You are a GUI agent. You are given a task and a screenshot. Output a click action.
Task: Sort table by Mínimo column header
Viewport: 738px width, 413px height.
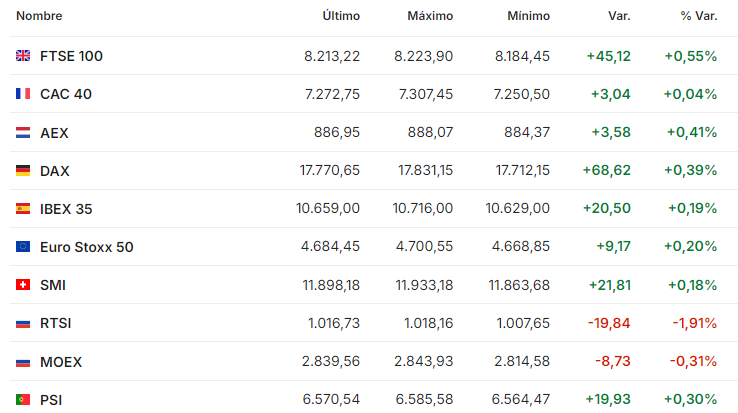point(528,16)
